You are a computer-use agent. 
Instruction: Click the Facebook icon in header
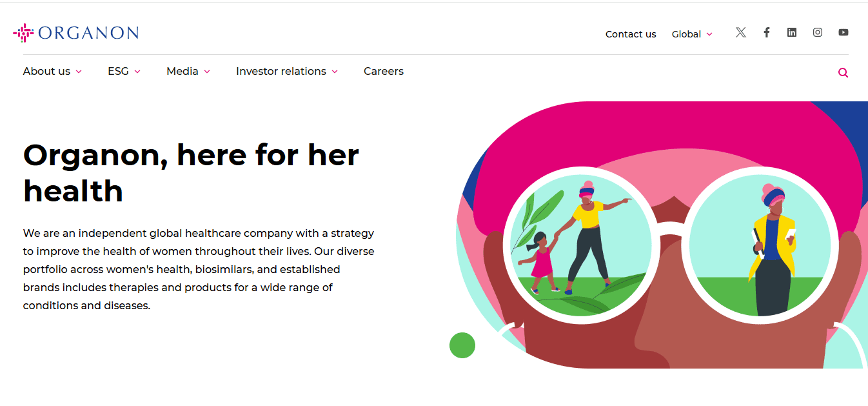pos(767,32)
